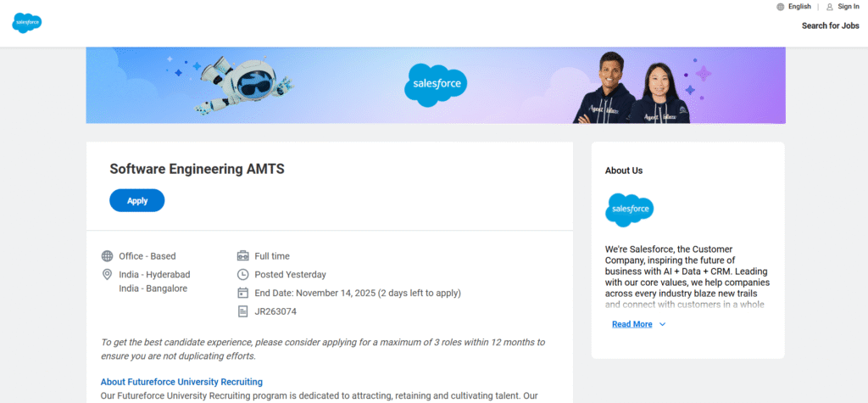The height and width of the screenshot is (403, 868).
Task: Click the Software Engineering AMTS job title
Action: click(x=197, y=169)
